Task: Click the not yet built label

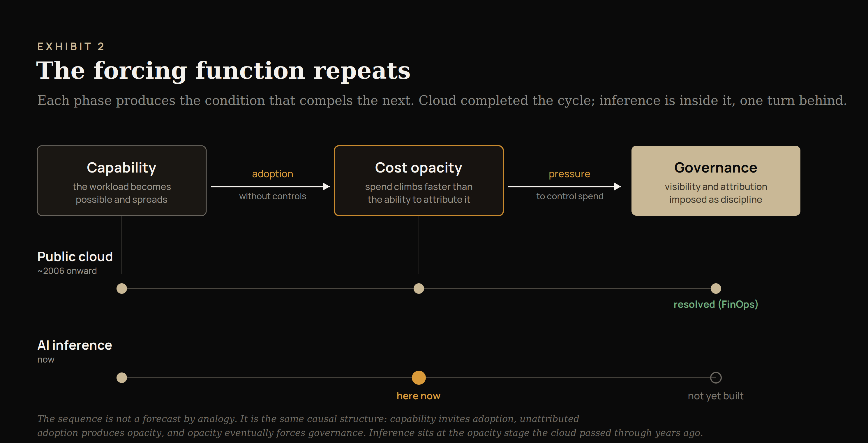Action: tap(716, 396)
